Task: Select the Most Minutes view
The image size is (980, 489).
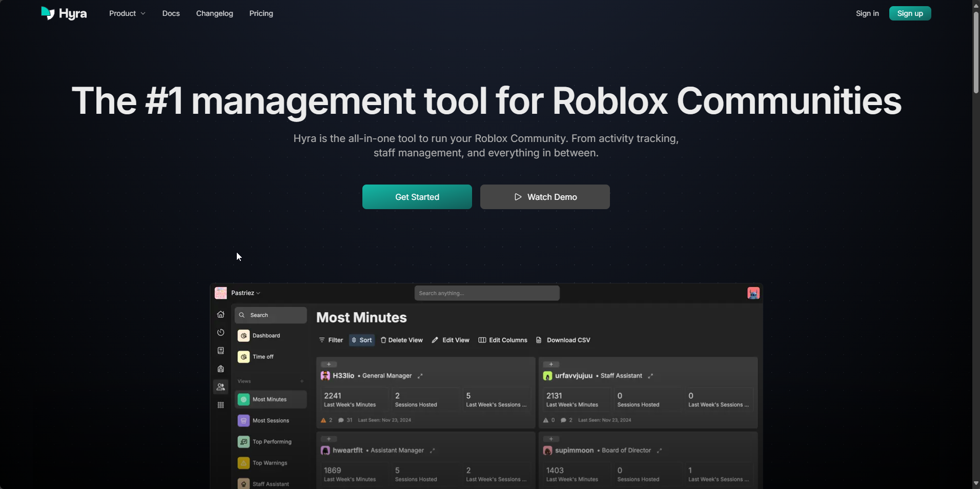Action: 271,399
